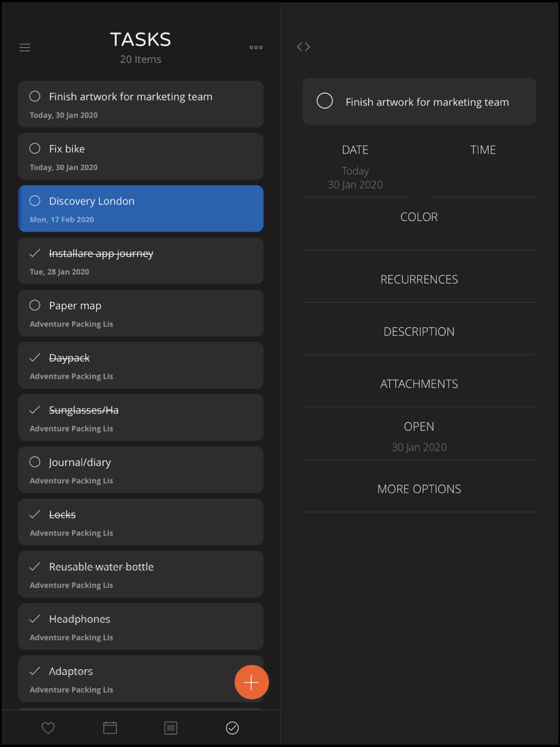Select the Discovery London task
This screenshot has width=560, height=747.
pyautogui.click(x=141, y=208)
